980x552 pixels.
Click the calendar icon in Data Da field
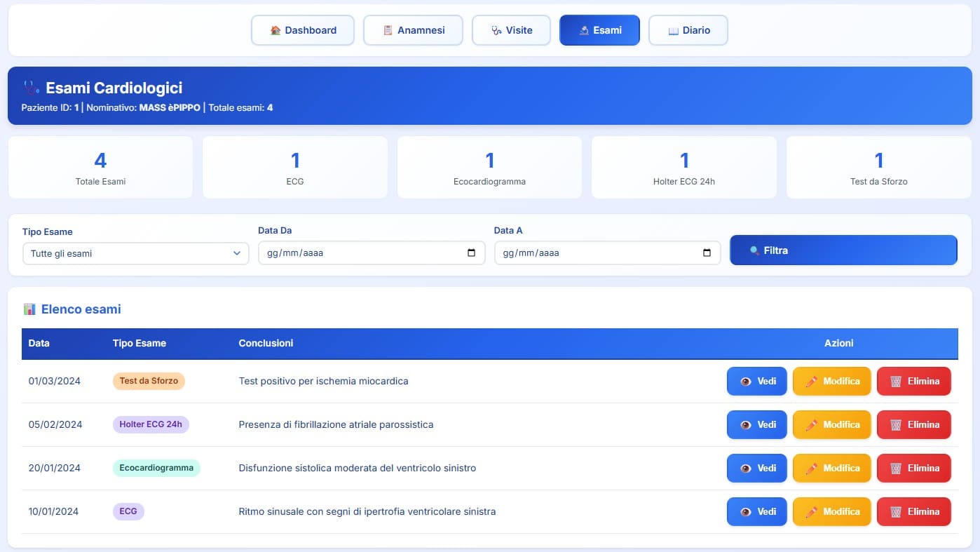point(471,253)
